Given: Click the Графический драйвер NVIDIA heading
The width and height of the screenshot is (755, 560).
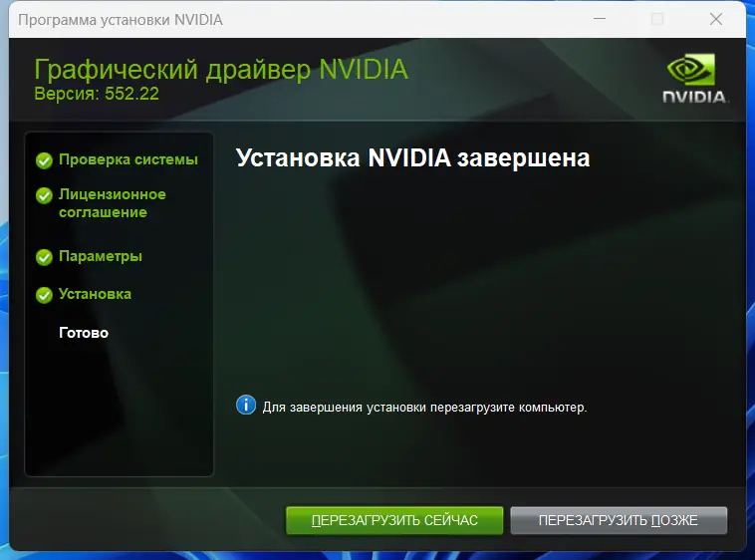Looking at the screenshot, I should point(221,70).
